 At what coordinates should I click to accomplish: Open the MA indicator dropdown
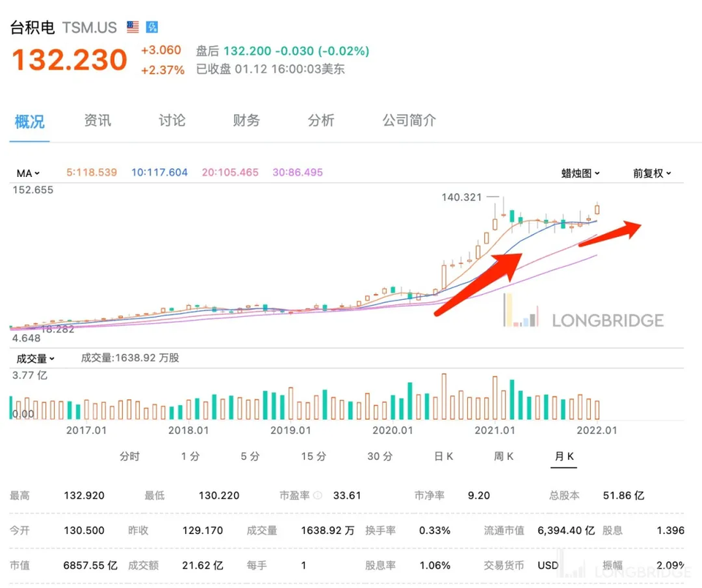(28, 173)
